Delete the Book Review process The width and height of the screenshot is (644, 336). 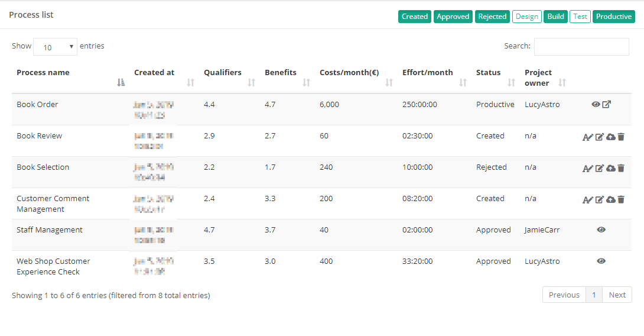(x=621, y=137)
